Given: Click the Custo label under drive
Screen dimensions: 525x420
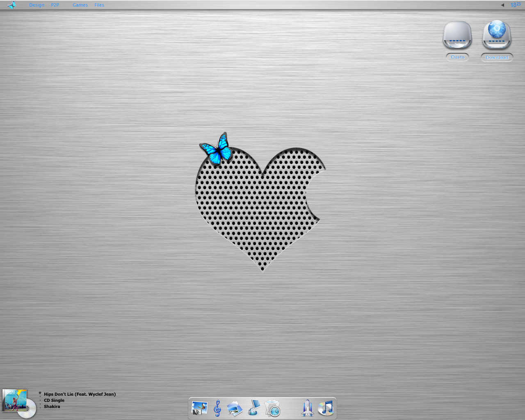Looking at the screenshot, I should point(457,57).
